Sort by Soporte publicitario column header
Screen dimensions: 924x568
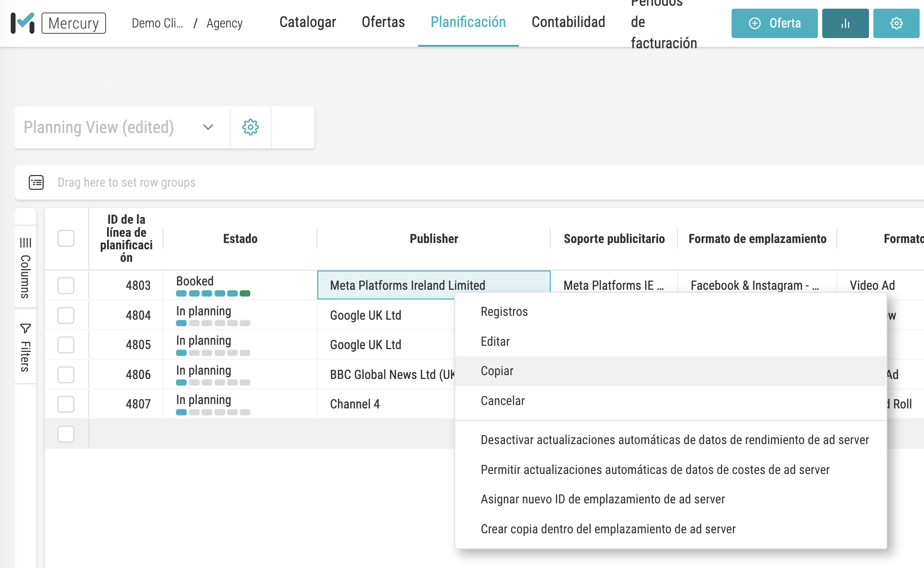click(x=614, y=239)
